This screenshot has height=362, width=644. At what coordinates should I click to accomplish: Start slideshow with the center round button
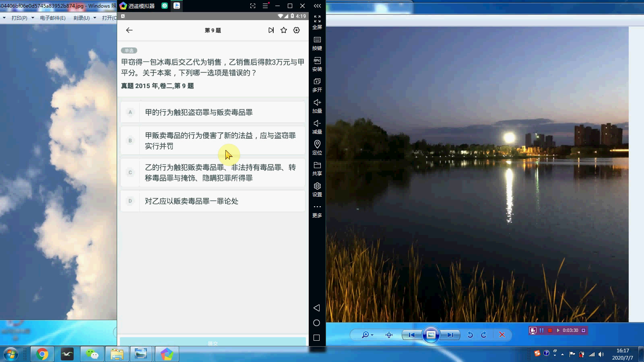click(x=431, y=335)
